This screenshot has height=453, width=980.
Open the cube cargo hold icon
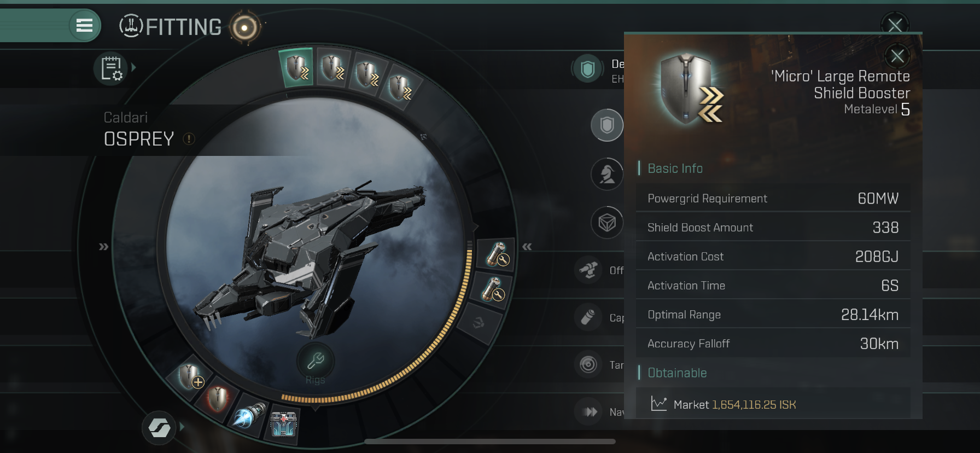[607, 223]
